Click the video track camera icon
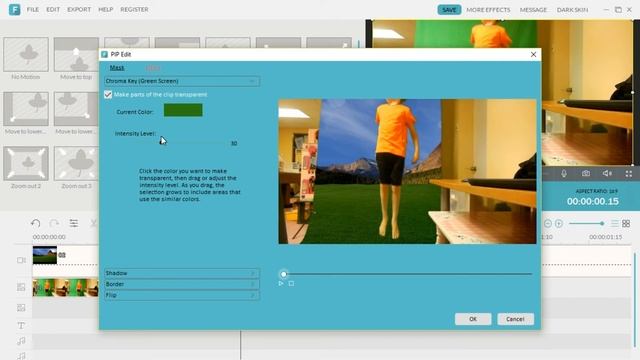Image resolution: width=640 pixels, height=360 pixels. (21, 260)
